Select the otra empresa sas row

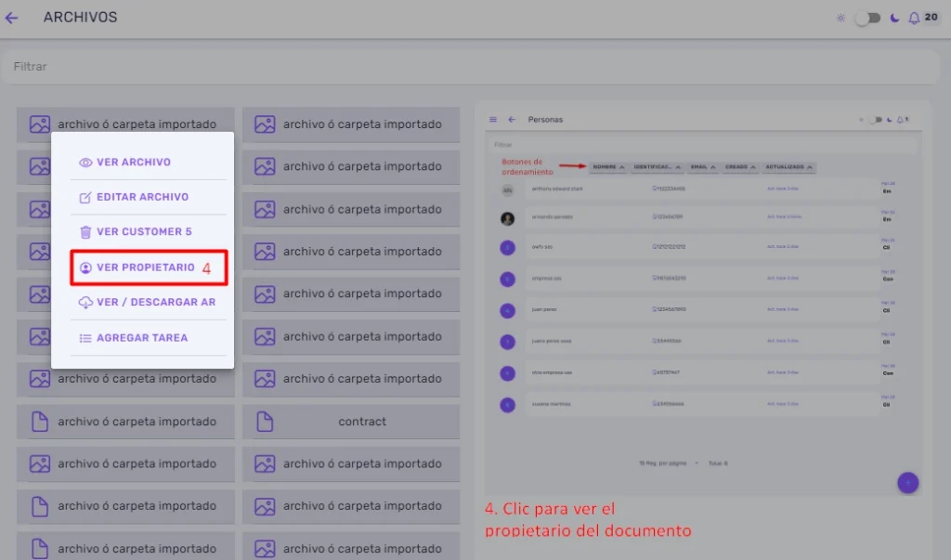703,372
